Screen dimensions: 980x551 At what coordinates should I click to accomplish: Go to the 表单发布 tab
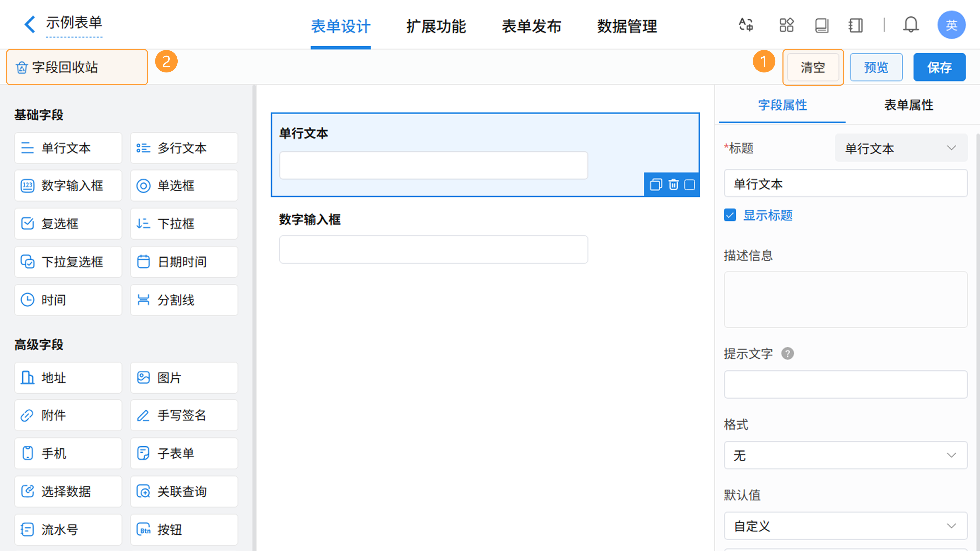click(531, 26)
